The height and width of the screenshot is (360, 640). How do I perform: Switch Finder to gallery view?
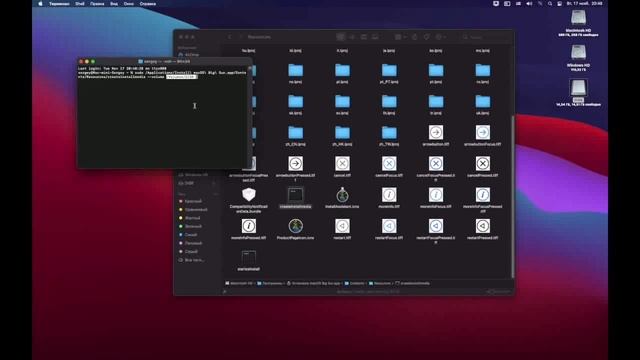pos(375,37)
